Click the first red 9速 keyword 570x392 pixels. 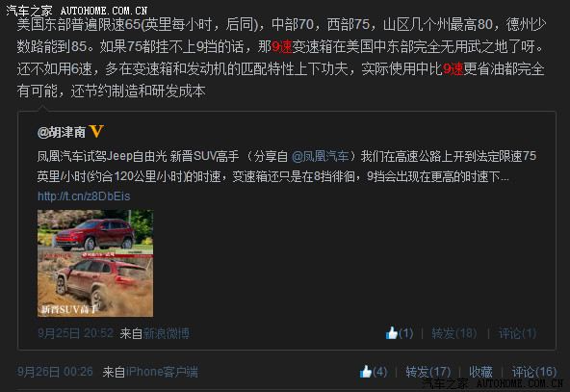(x=282, y=46)
